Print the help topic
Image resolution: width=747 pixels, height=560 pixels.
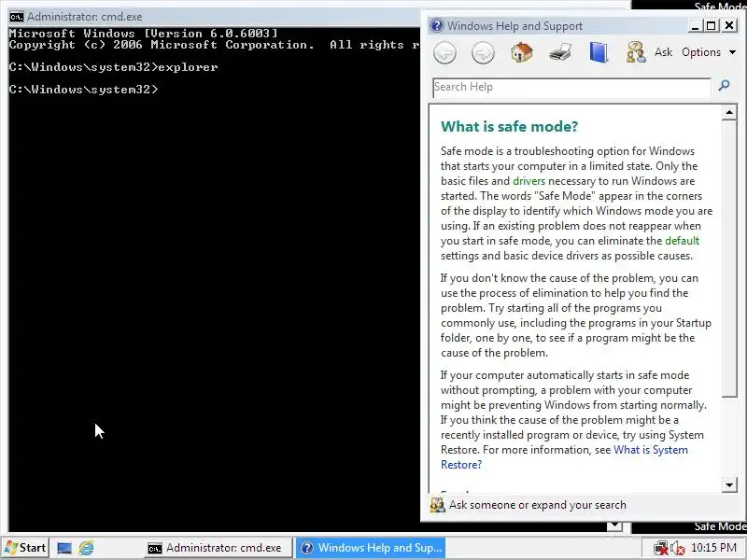coord(560,52)
